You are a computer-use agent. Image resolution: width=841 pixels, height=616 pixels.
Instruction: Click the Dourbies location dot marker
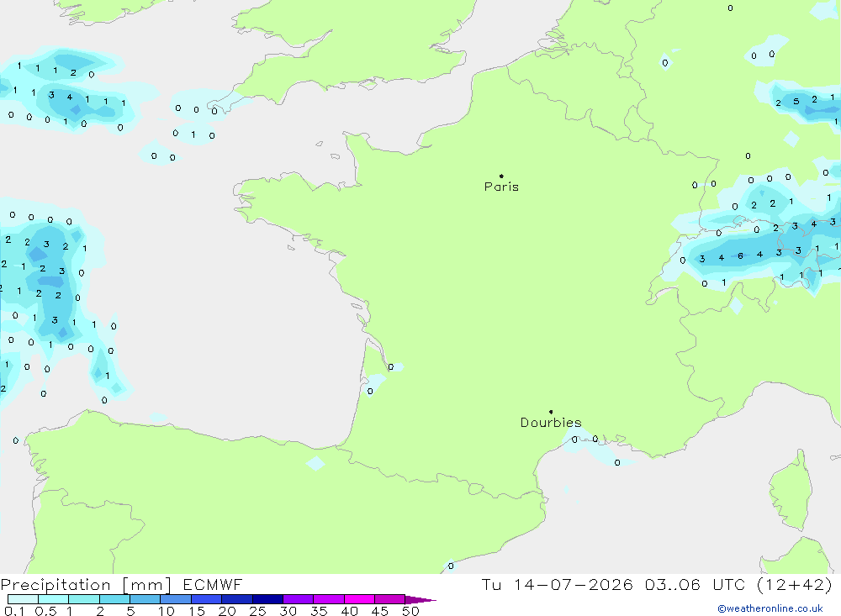pos(551,412)
